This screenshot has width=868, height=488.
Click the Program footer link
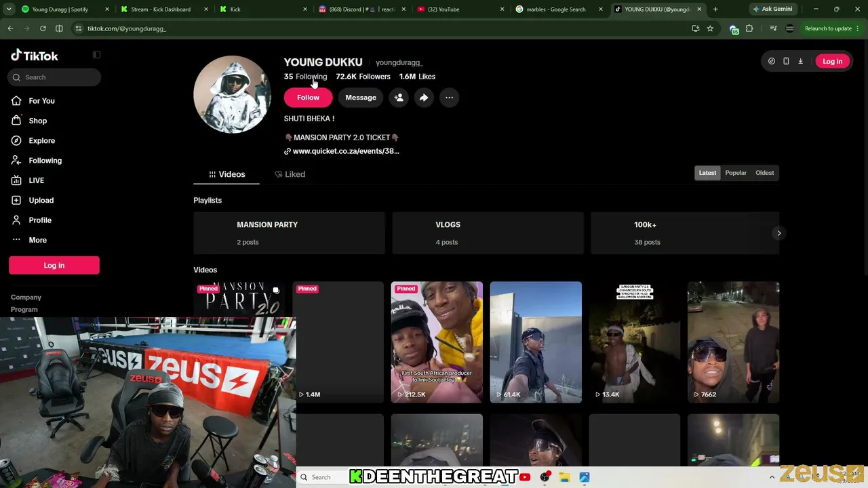24,310
